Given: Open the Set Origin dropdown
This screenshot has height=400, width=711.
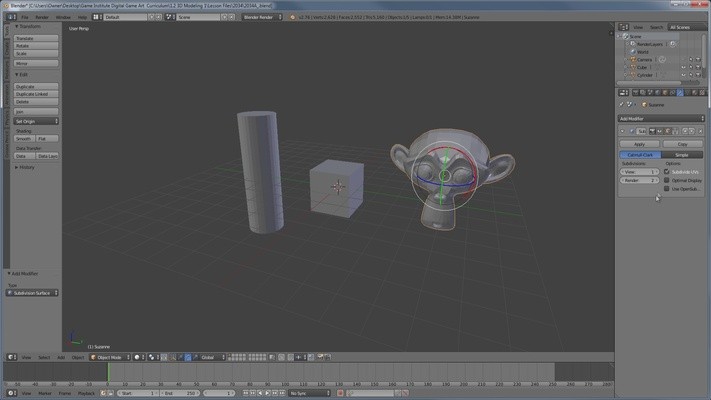Looking at the screenshot, I should tap(36, 122).
